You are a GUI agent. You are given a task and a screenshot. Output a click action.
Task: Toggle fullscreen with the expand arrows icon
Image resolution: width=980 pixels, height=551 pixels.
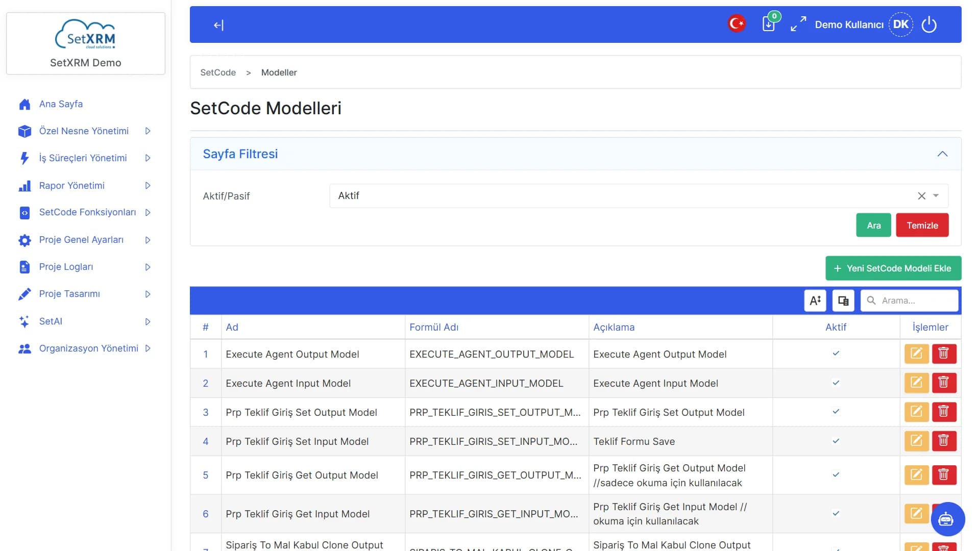(x=798, y=24)
